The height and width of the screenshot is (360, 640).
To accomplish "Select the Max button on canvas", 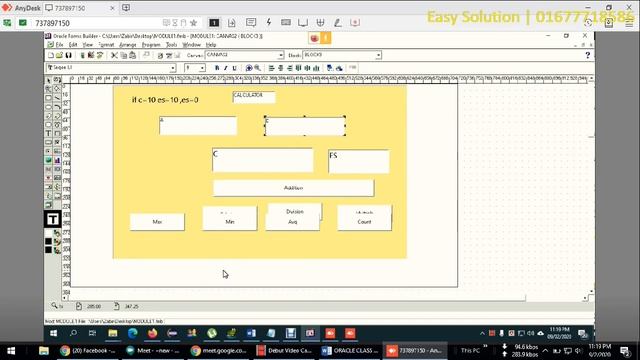I will coord(157,222).
